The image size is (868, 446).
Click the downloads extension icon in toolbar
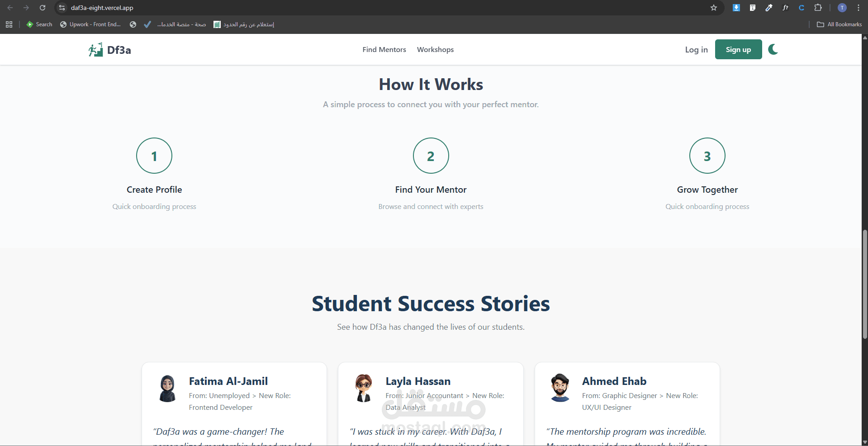point(736,8)
